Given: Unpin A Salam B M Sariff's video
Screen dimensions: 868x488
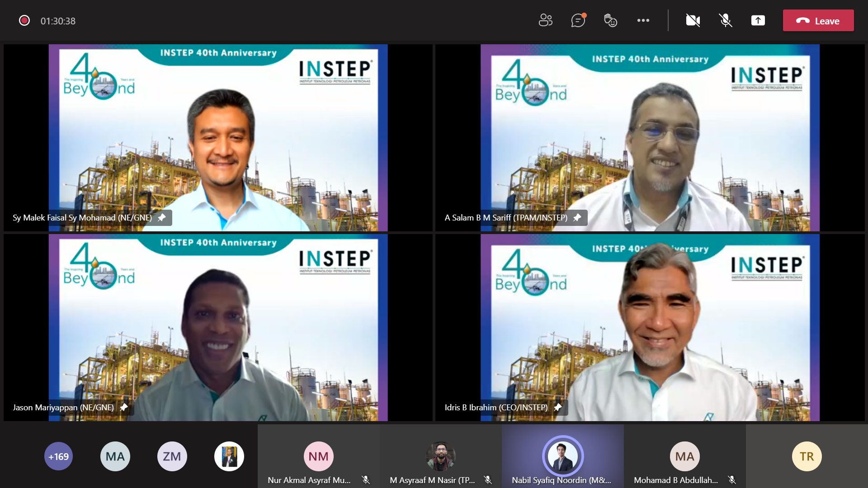Looking at the screenshot, I should 577,218.
